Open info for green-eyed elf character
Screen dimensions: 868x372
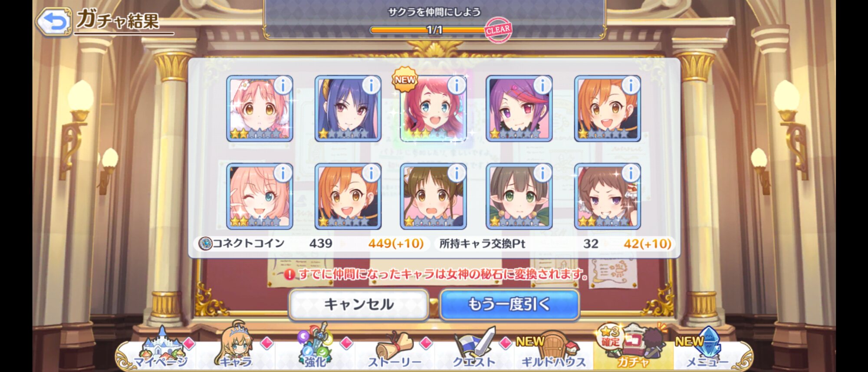542,173
